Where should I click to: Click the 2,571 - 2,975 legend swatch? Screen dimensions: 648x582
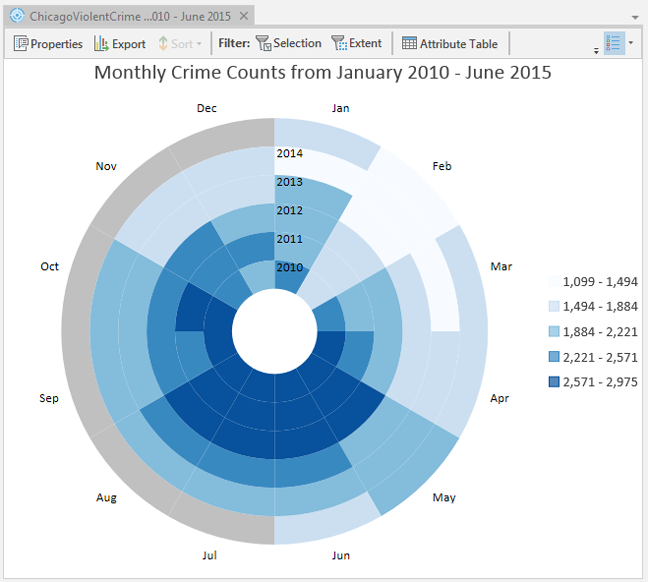pos(552,381)
